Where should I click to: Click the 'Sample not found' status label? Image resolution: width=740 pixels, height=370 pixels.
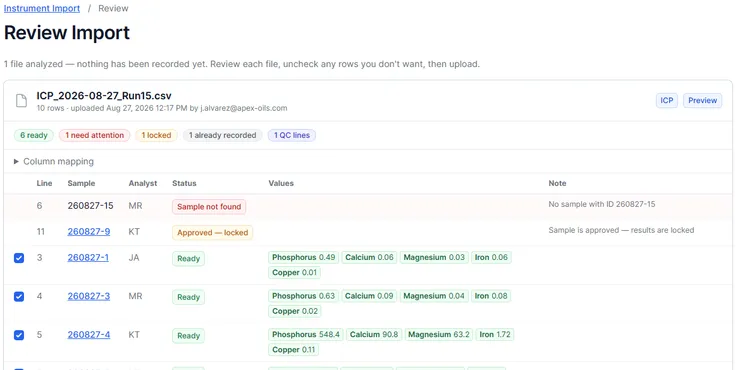point(209,207)
